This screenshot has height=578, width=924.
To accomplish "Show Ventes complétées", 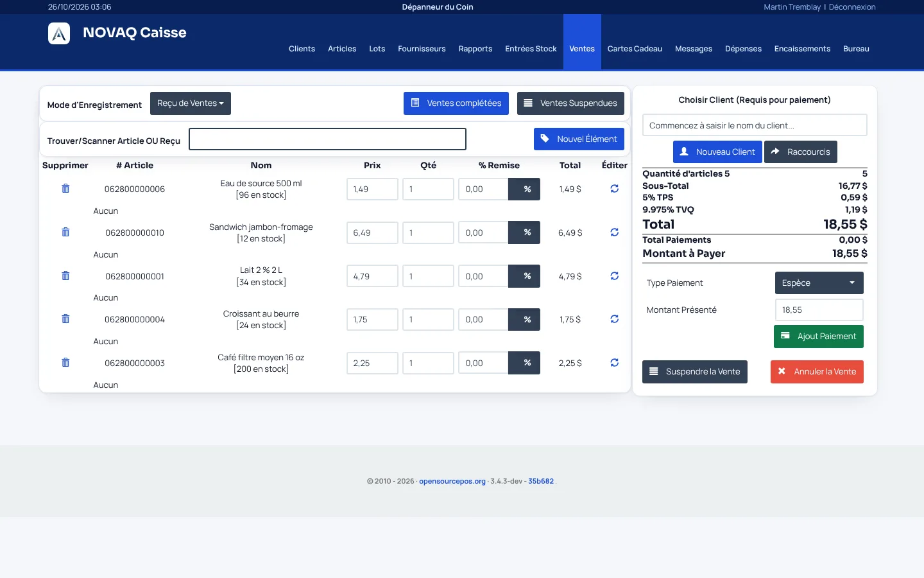I will tap(456, 103).
